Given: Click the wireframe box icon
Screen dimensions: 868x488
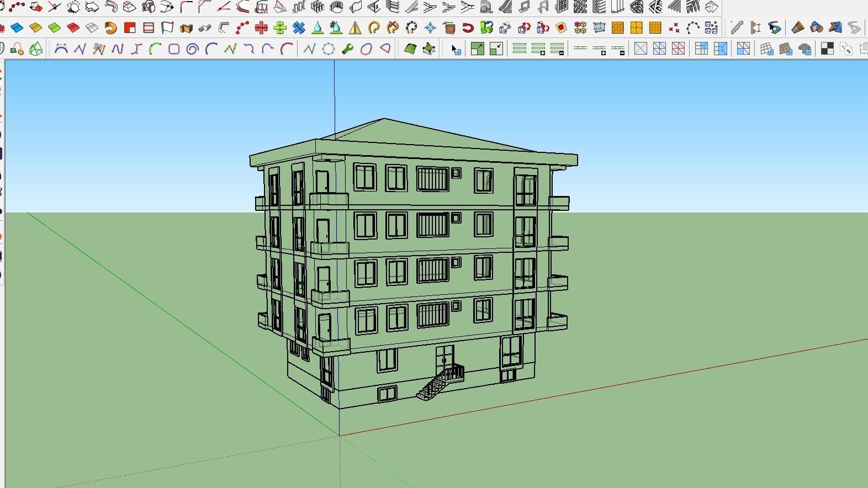Looking at the screenshot, I should pos(599,28).
